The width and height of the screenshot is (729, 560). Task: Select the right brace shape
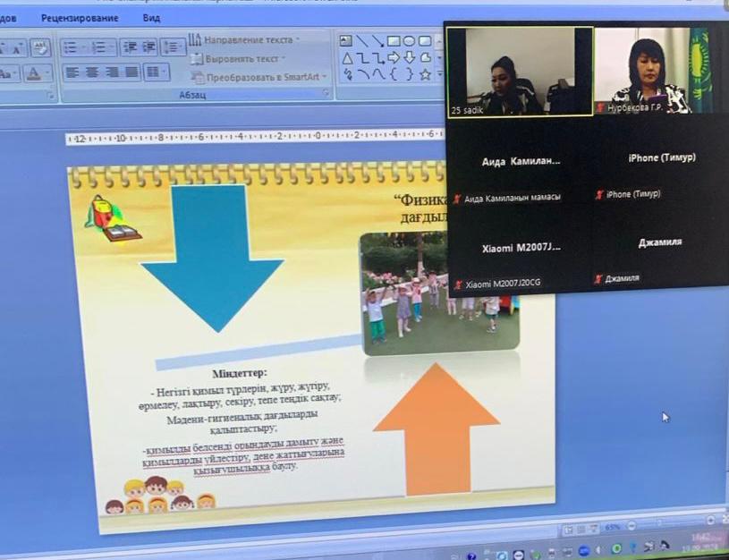pos(410,74)
